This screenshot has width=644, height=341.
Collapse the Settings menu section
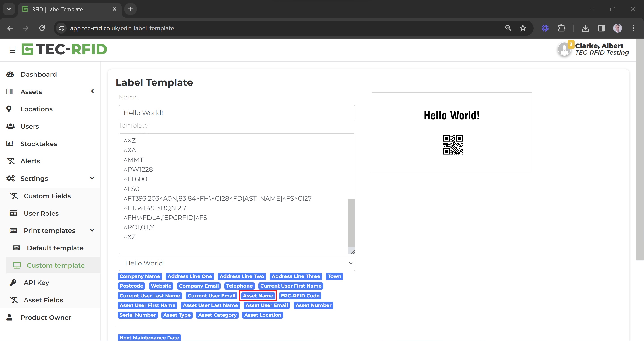pyautogui.click(x=92, y=178)
